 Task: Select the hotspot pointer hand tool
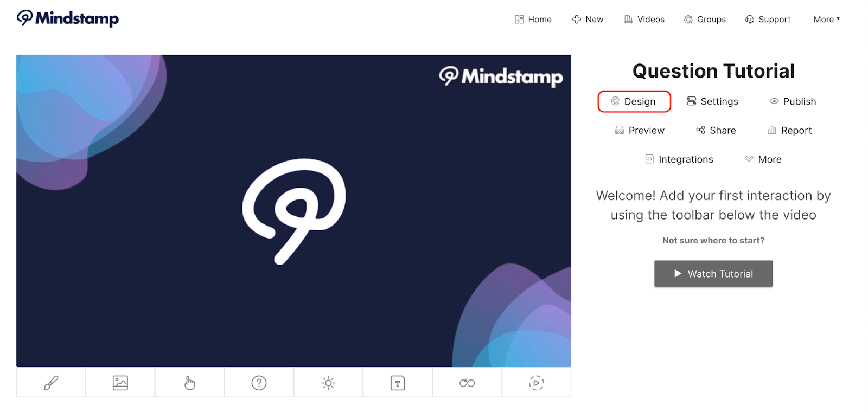pos(190,383)
